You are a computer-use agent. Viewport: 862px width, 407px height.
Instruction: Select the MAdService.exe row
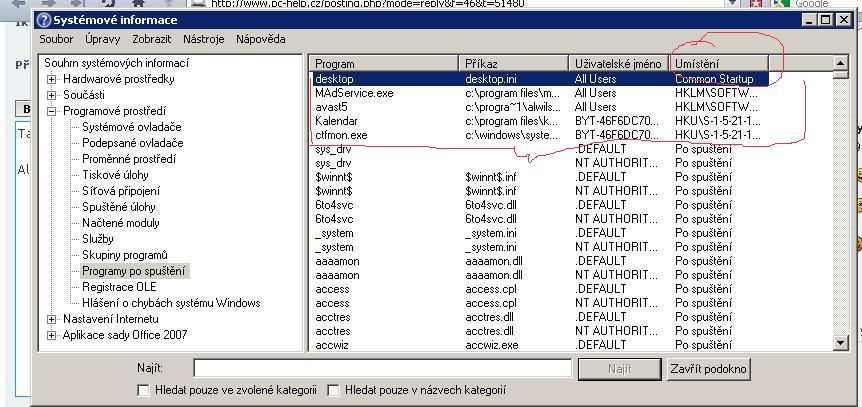[539, 93]
